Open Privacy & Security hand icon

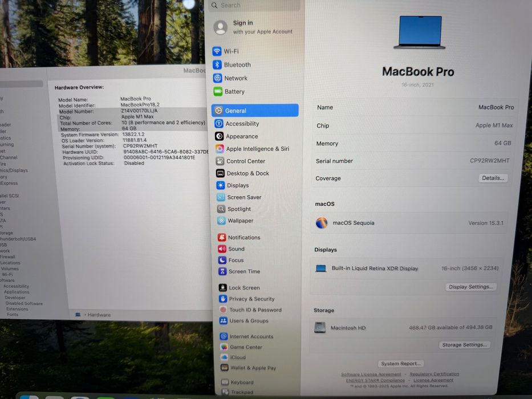223,299
